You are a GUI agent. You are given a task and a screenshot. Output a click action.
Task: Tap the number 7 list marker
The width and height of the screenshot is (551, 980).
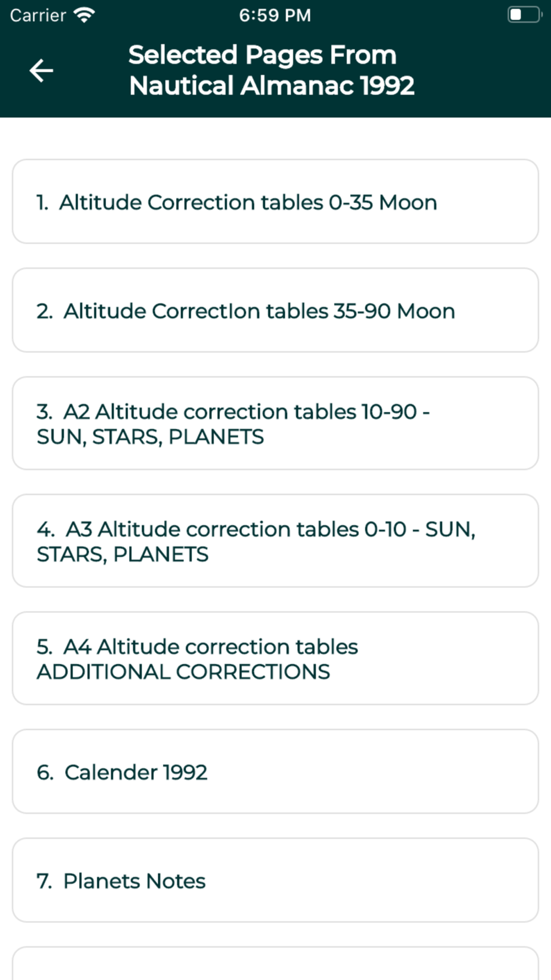point(45,881)
